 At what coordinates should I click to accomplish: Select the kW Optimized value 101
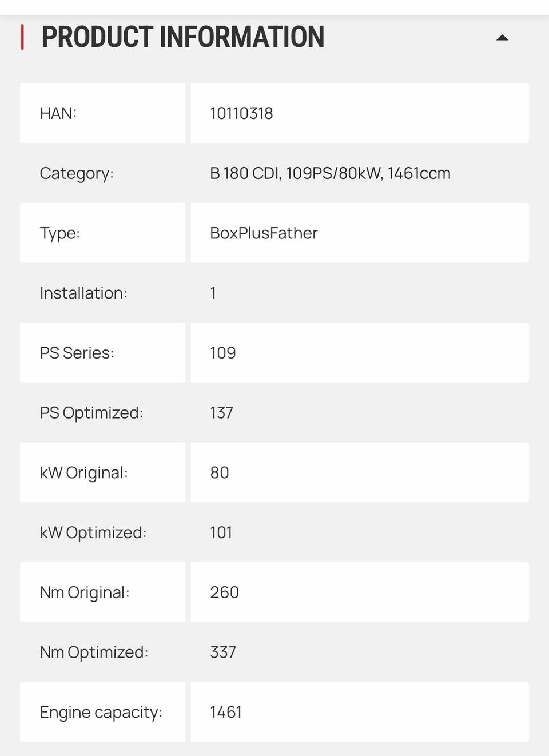point(221,532)
